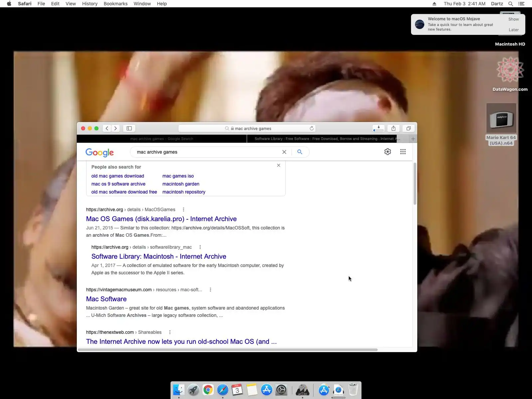Launch Launchpad from the Dock

point(194,390)
